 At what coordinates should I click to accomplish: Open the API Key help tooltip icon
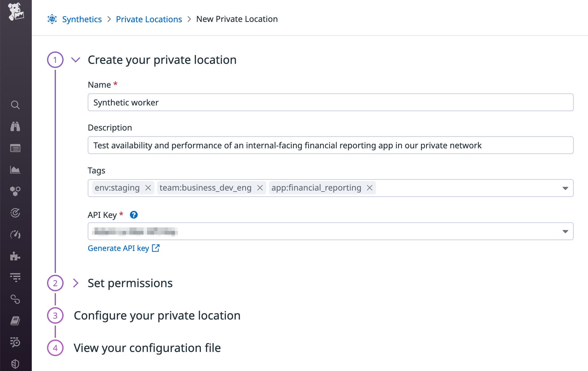pyautogui.click(x=134, y=215)
